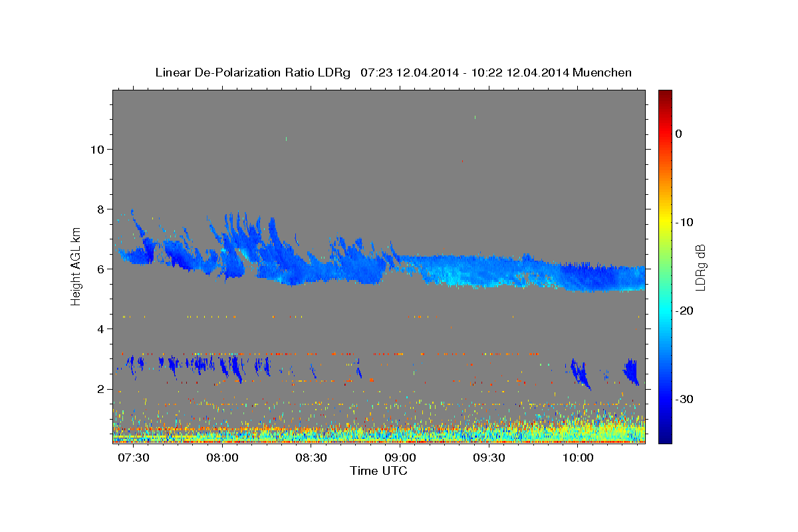Click the 08:30 time tick label
This screenshot has height=532, width=798.
point(311,458)
